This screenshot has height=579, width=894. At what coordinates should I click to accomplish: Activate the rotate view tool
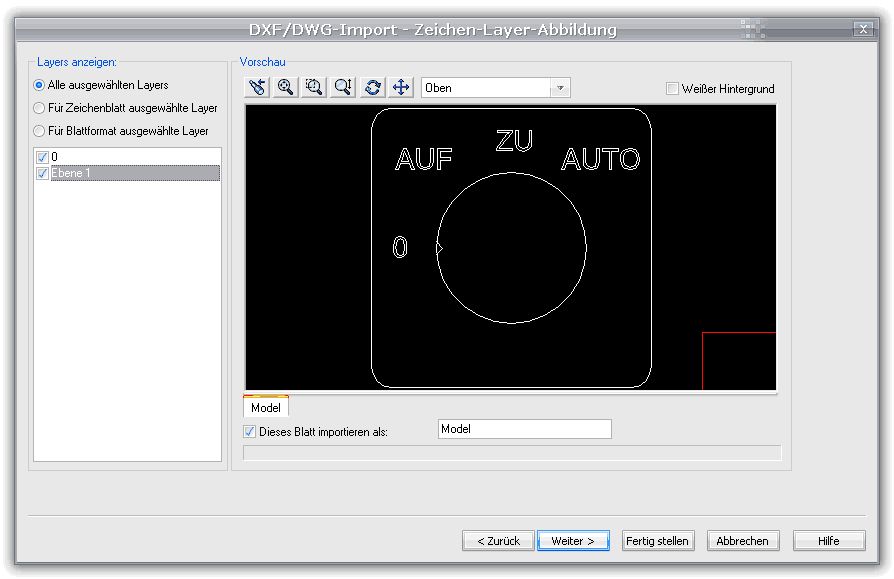coord(373,88)
